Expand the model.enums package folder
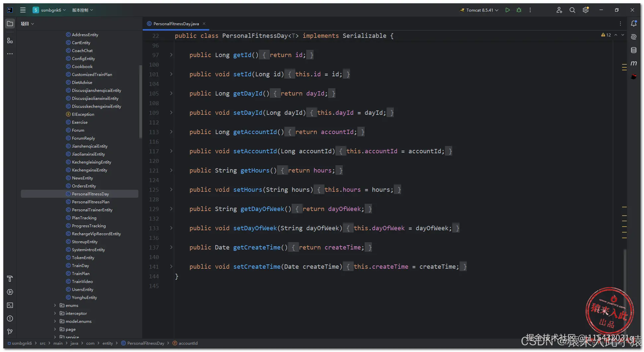The image size is (644, 352). click(x=55, y=321)
